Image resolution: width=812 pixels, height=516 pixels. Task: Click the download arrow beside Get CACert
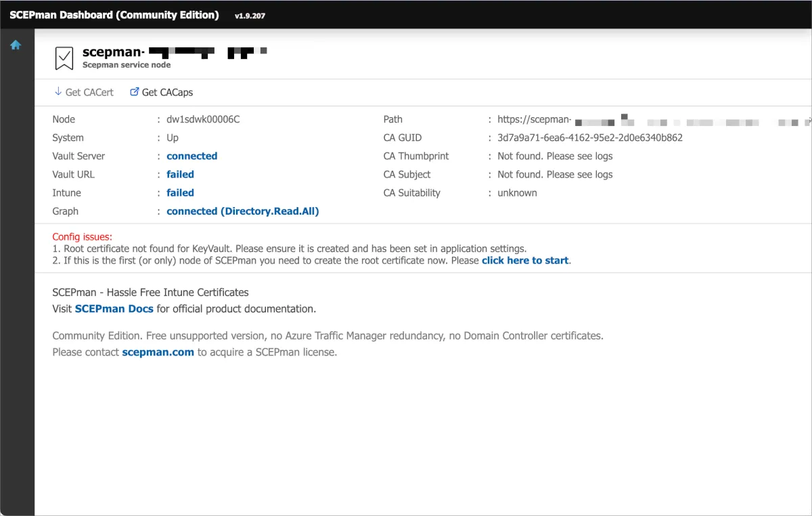[58, 92]
